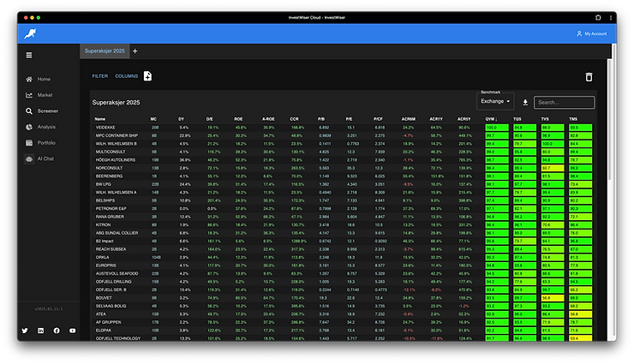This screenshot has width=634, height=364.
Task: Go to Analysis in the sidebar
Action: click(46, 127)
